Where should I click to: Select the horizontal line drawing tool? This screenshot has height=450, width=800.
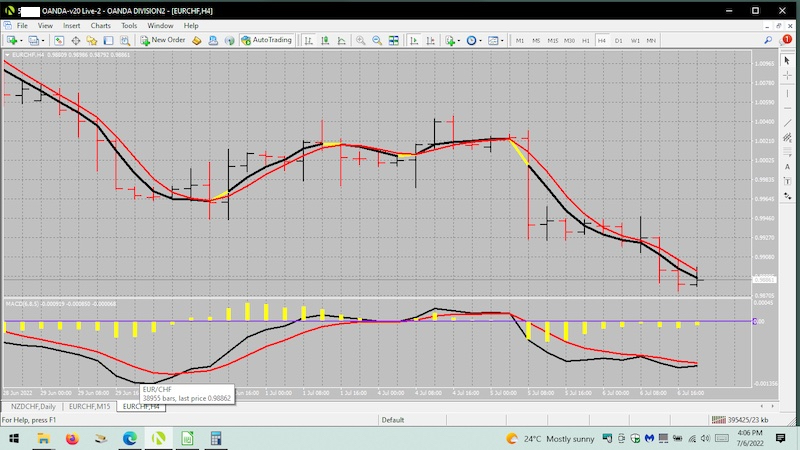787,108
